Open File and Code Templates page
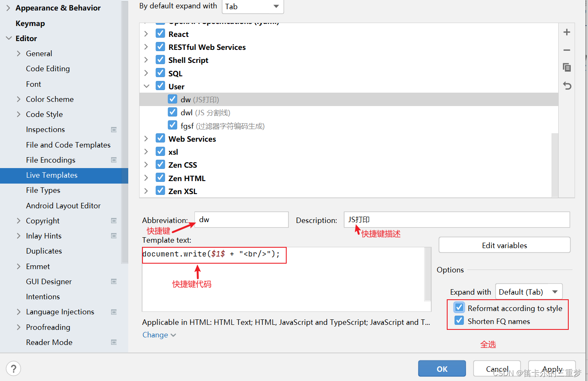This screenshot has height=381, width=588. point(68,145)
